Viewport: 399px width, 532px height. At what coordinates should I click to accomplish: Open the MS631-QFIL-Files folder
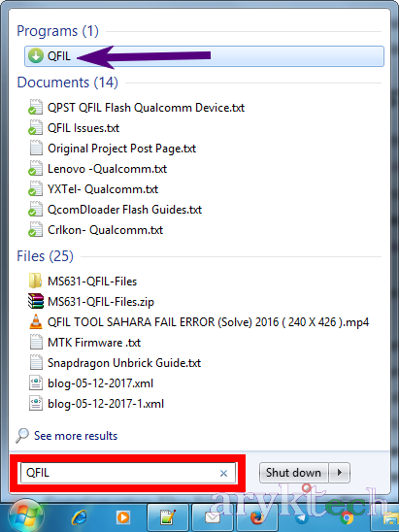[x=83, y=281]
